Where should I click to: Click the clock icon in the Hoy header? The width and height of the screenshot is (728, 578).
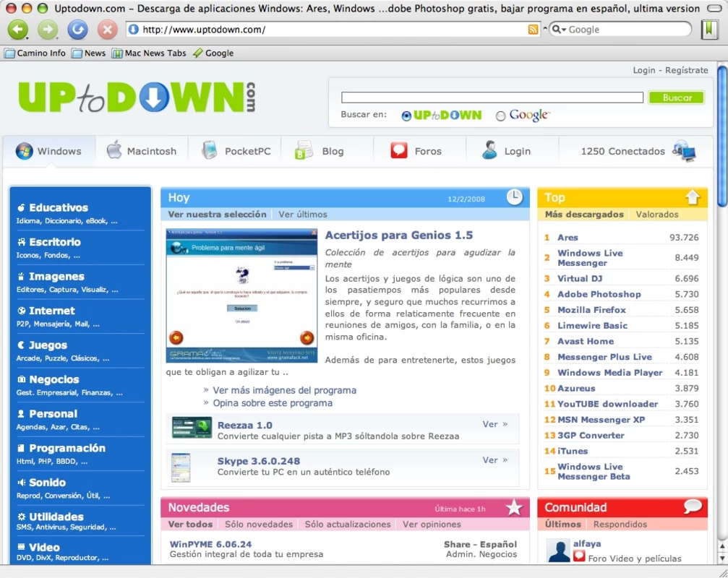coord(514,197)
